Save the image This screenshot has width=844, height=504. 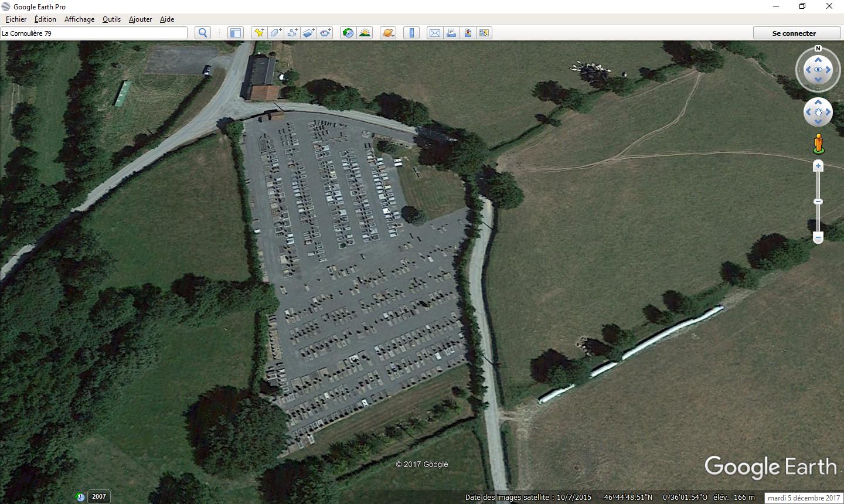coord(468,33)
